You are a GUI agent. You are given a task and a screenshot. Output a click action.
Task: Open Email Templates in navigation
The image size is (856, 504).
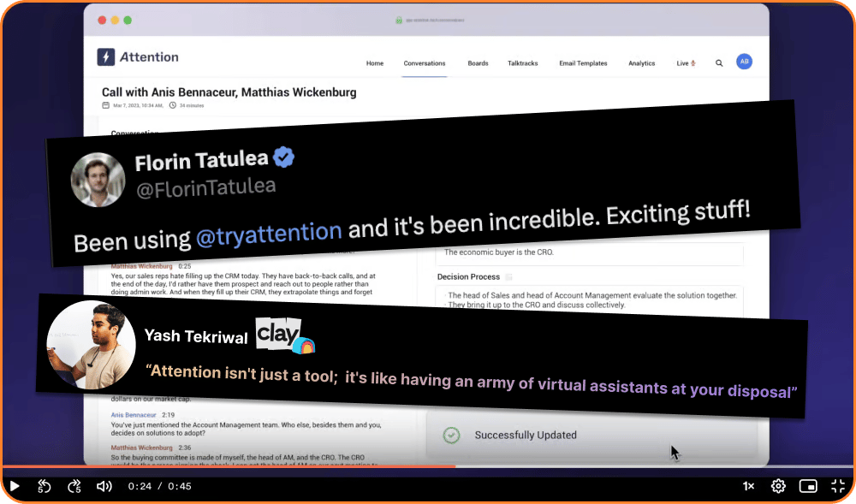[583, 63]
